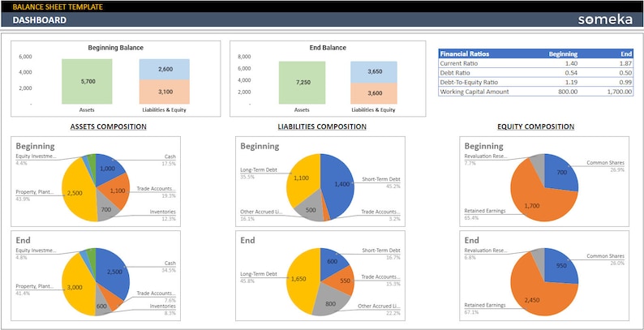Select the 'Debt-To-Equity Ratio' row label
Screen dimensions: 644x330
pyautogui.click(x=468, y=82)
